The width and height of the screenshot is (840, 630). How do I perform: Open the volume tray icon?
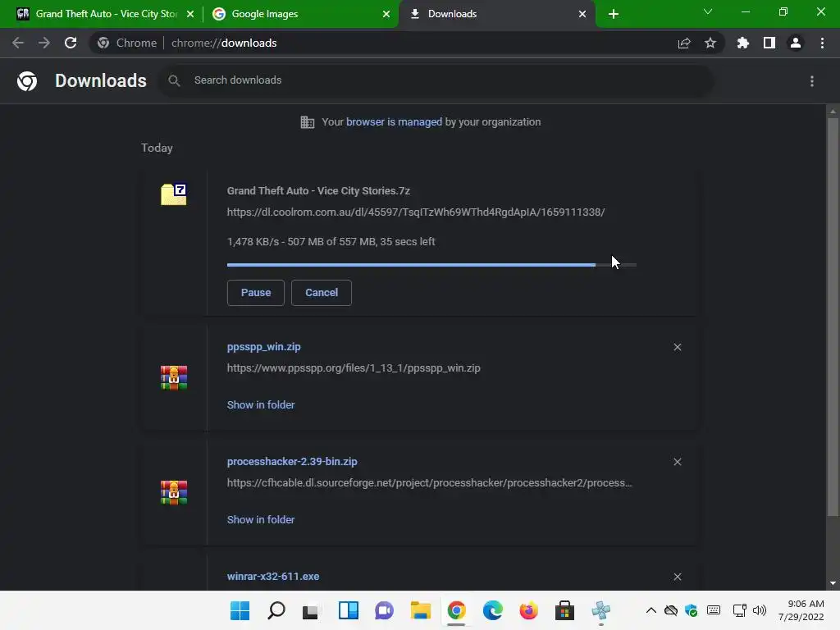pyautogui.click(x=760, y=610)
